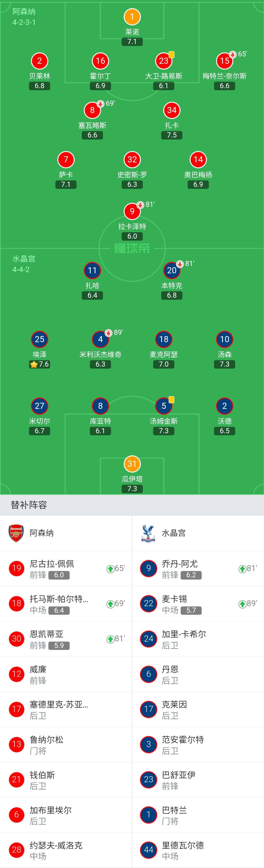Click the Crystal Palace club crest logo

[148, 533]
